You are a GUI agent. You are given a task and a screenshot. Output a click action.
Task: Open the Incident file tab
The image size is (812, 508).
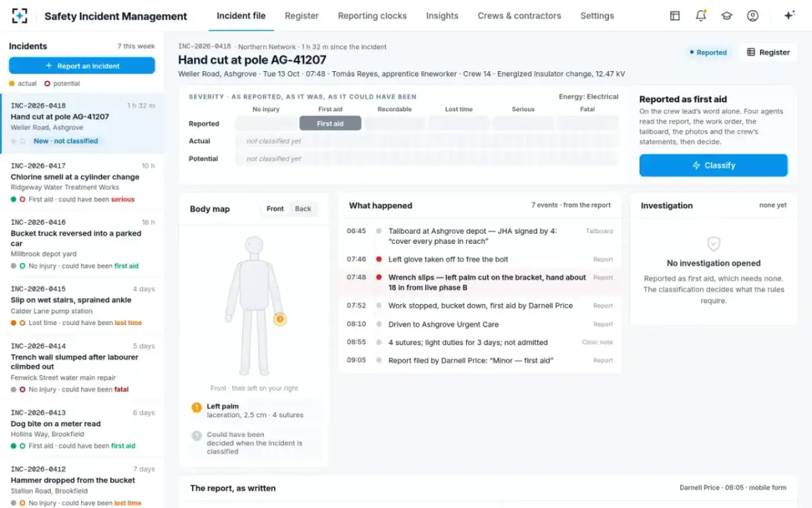coord(241,16)
